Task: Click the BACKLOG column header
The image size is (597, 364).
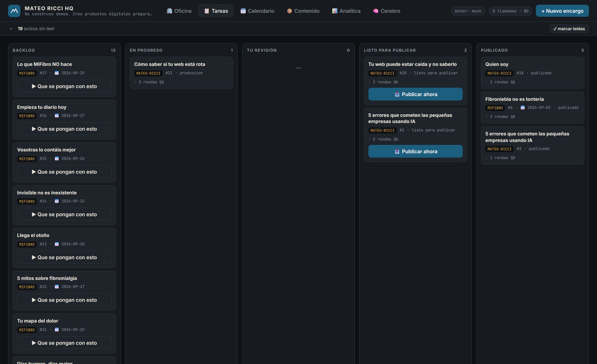Action: tap(24, 50)
